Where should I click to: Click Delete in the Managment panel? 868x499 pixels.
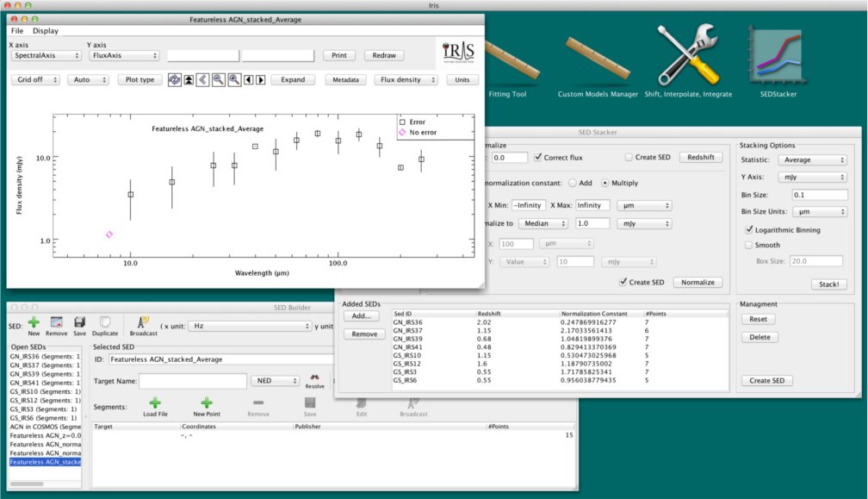[759, 337]
